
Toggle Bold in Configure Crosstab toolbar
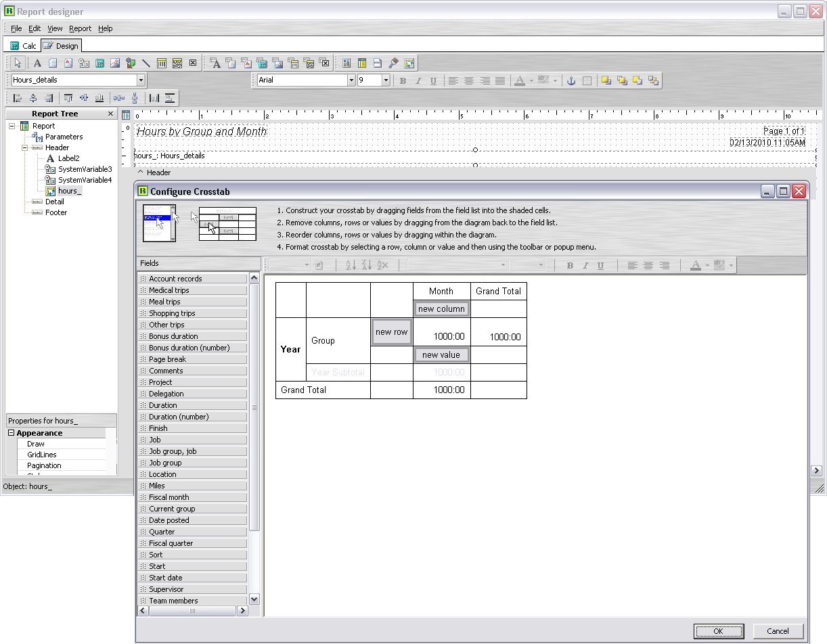[570, 266]
